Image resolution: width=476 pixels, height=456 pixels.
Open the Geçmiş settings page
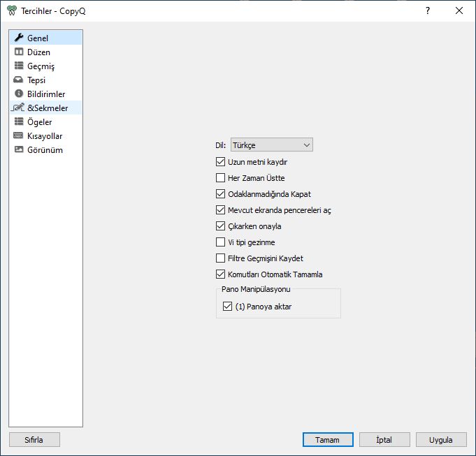(46, 66)
